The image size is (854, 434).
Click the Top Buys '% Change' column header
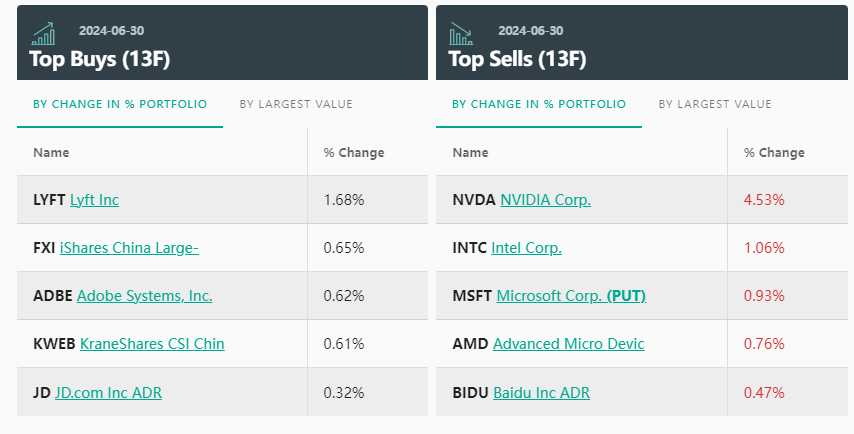point(354,153)
